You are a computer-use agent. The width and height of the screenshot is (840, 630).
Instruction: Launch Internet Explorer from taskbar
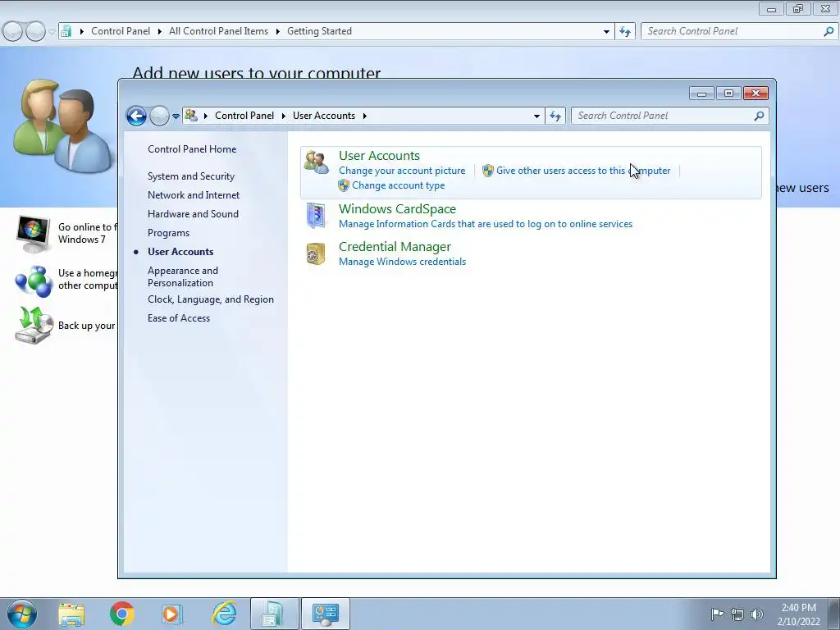(x=223, y=614)
